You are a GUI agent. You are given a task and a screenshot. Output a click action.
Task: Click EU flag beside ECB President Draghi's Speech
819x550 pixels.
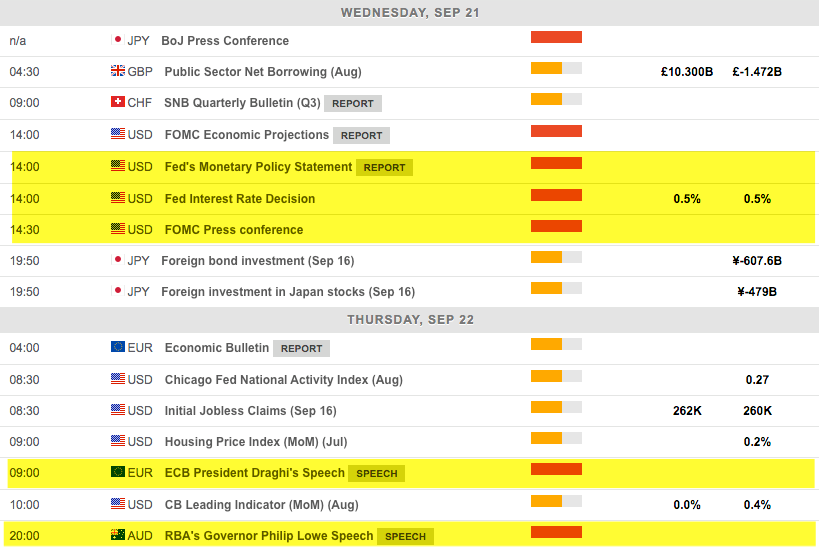click(x=118, y=472)
